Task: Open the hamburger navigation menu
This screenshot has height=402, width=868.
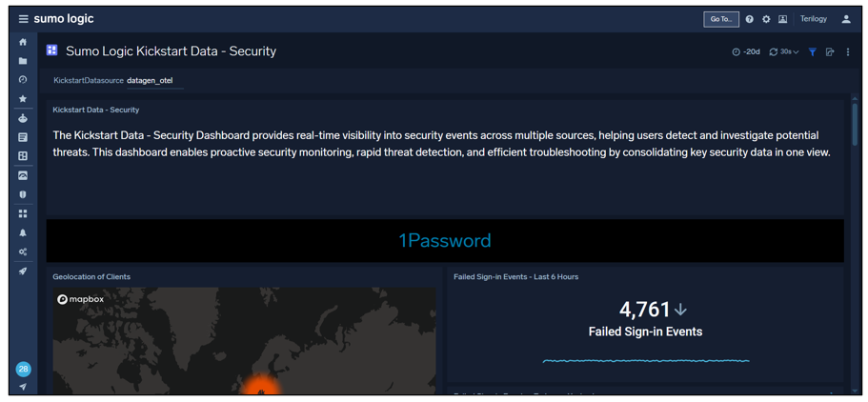Action: pyautogui.click(x=23, y=19)
